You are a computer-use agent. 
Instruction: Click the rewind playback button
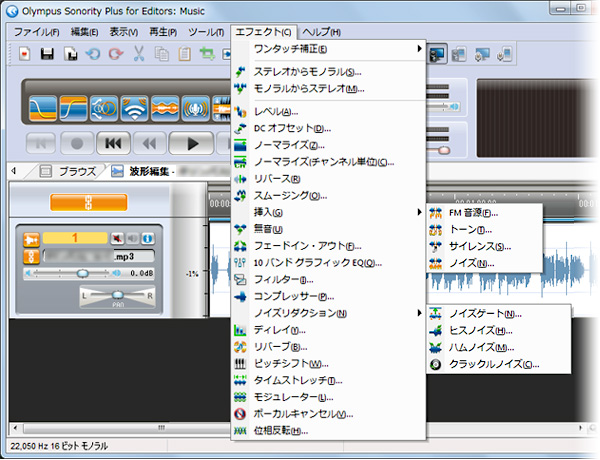coord(149,144)
